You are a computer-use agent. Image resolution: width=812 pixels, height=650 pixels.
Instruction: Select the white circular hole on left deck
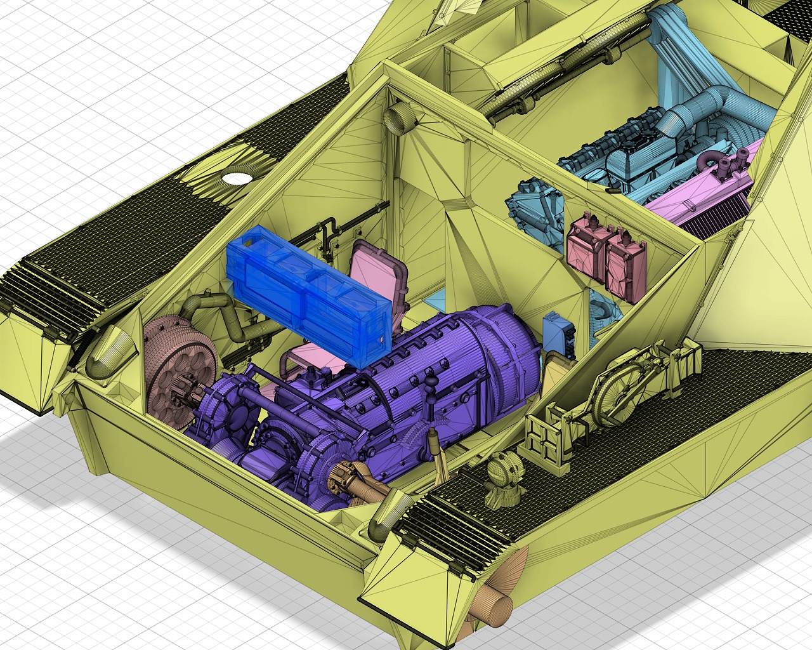tap(237, 178)
